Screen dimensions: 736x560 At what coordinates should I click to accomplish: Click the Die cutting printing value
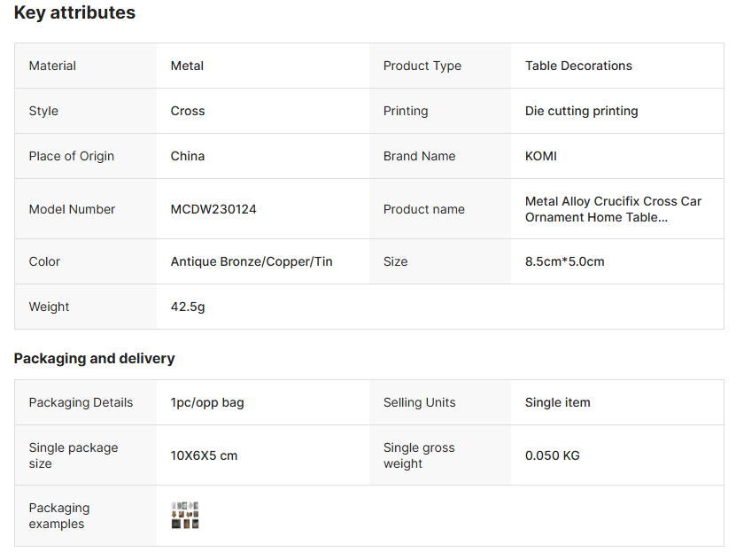(581, 111)
